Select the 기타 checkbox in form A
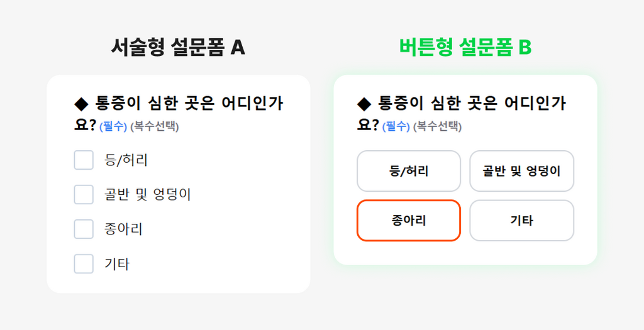The height and width of the screenshot is (330, 644). tap(84, 263)
